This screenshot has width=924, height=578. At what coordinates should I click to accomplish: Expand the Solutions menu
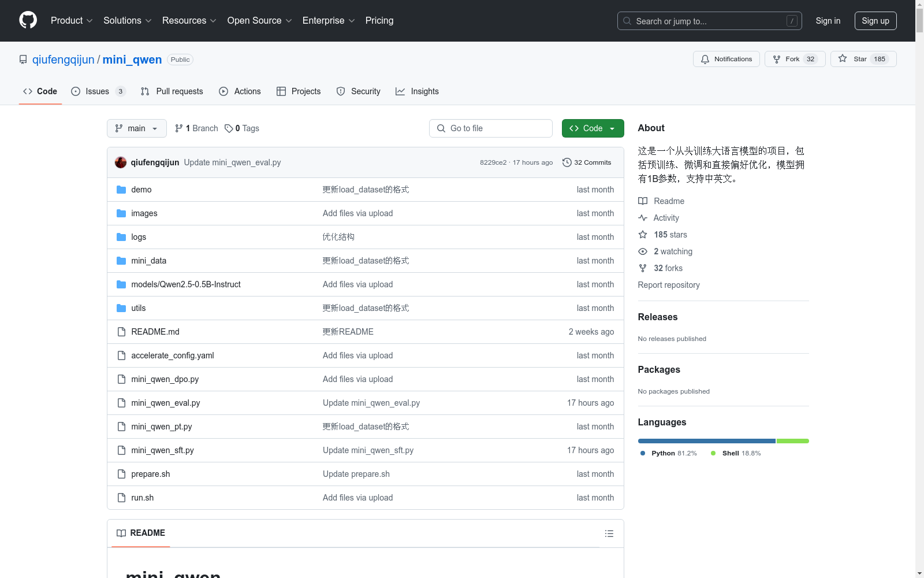tap(127, 20)
